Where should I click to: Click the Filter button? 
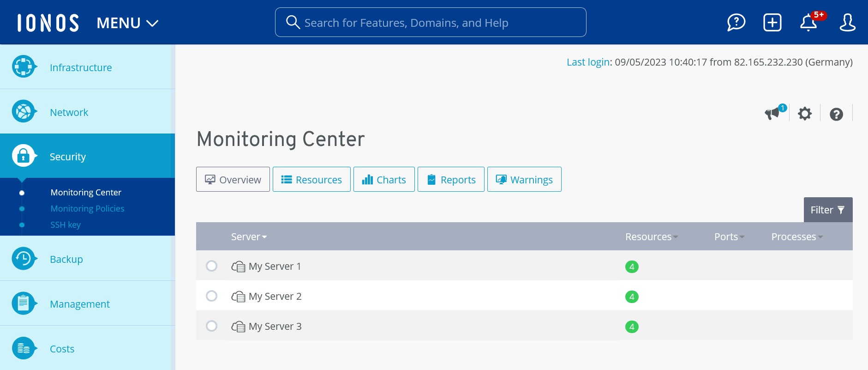click(x=828, y=210)
